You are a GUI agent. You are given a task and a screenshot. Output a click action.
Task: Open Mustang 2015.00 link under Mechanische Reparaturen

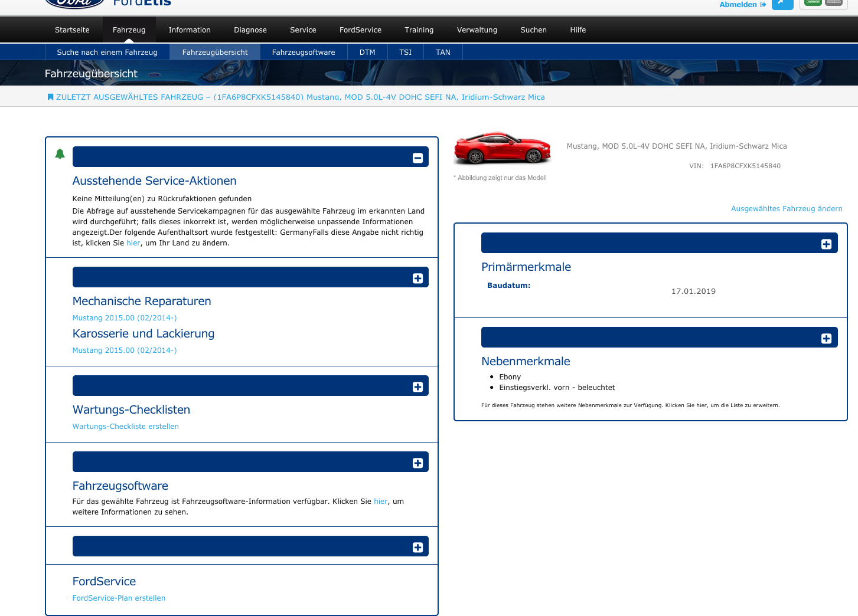tap(125, 318)
